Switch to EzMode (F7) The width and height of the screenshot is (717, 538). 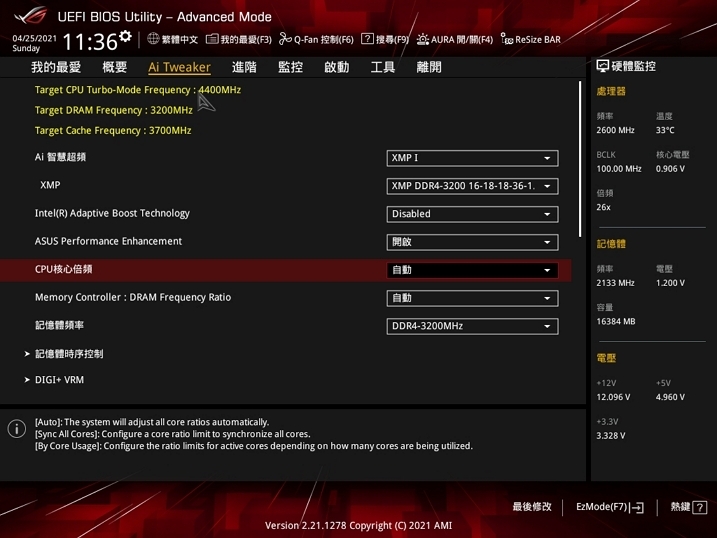(609, 508)
